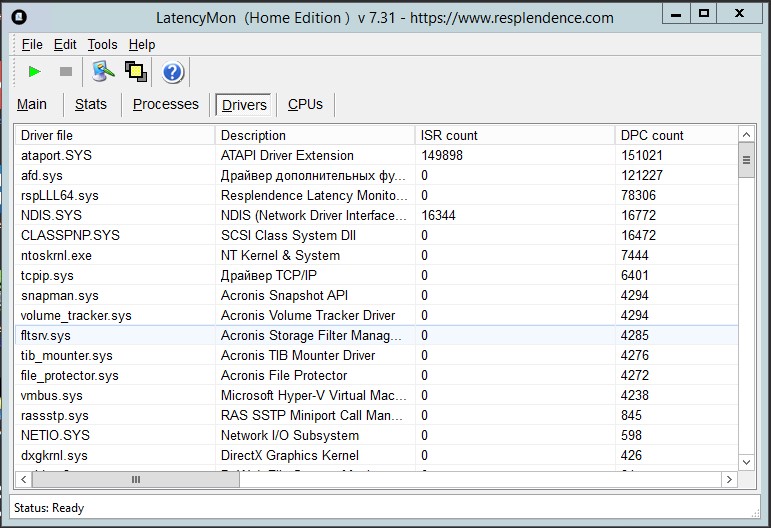Click the DirectX Graphics Kernel description

tap(290, 456)
